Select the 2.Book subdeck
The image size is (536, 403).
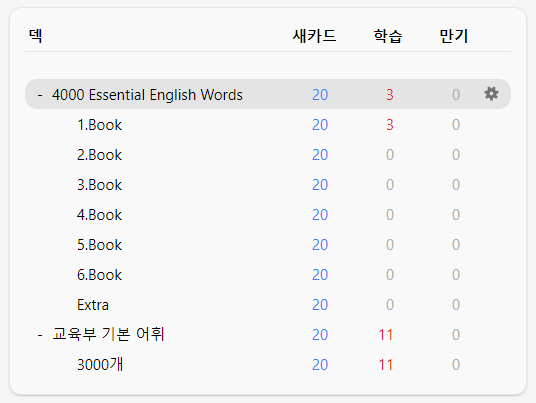tap(99, 155)
